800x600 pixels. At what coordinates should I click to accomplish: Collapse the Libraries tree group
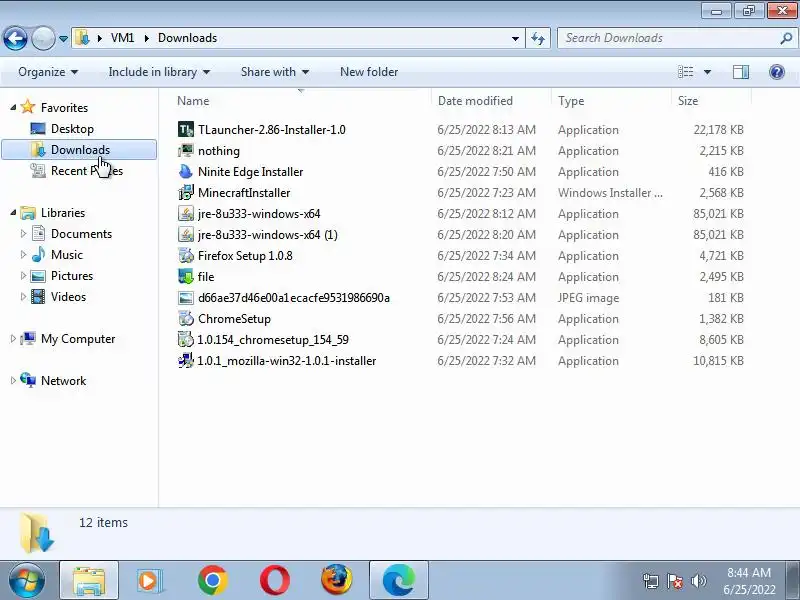pyautogui.click(x=13, y=213)
